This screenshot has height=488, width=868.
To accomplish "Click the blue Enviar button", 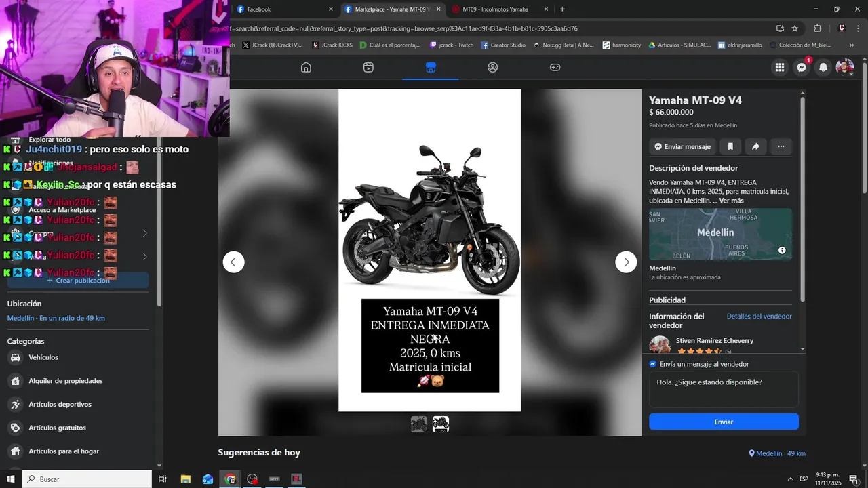I will 724,422.
